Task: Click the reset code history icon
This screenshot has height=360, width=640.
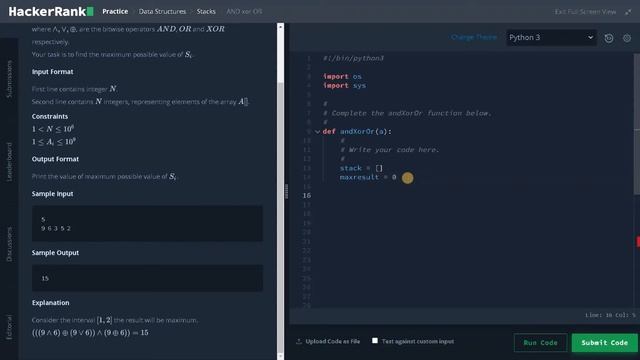Action: pyautogui.click(x=609, y=38)
